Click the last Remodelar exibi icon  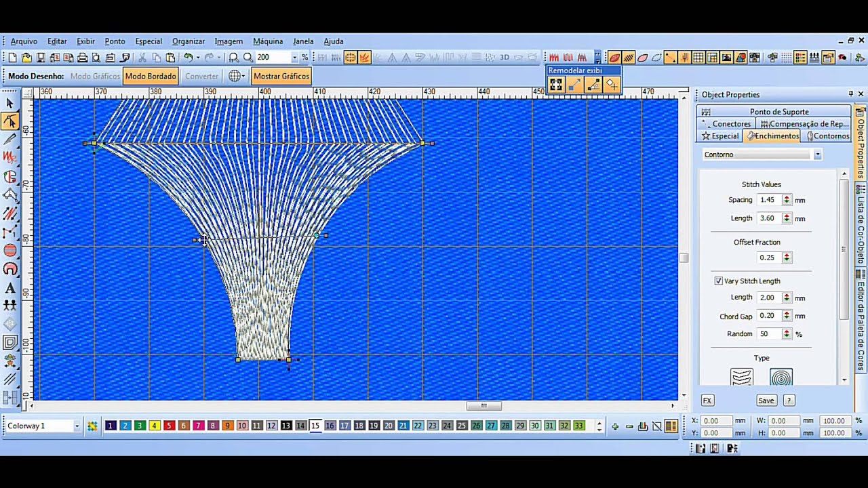[612, 85]
